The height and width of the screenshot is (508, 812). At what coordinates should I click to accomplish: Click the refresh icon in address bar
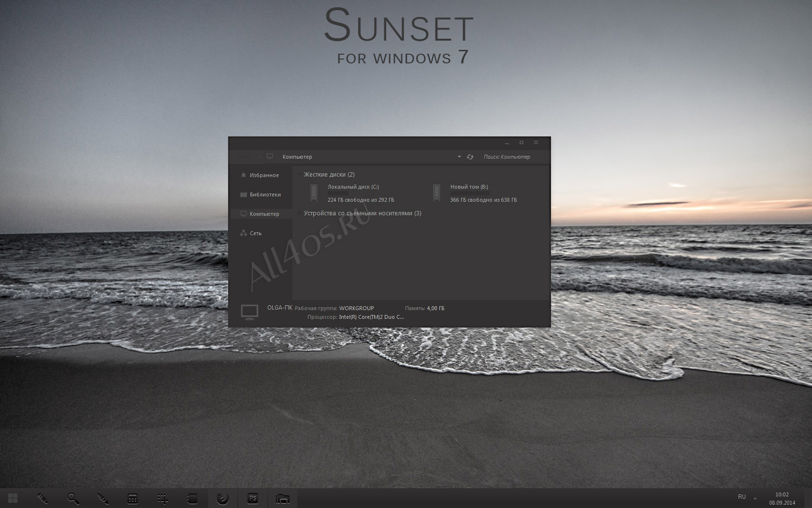click(470, 157)
